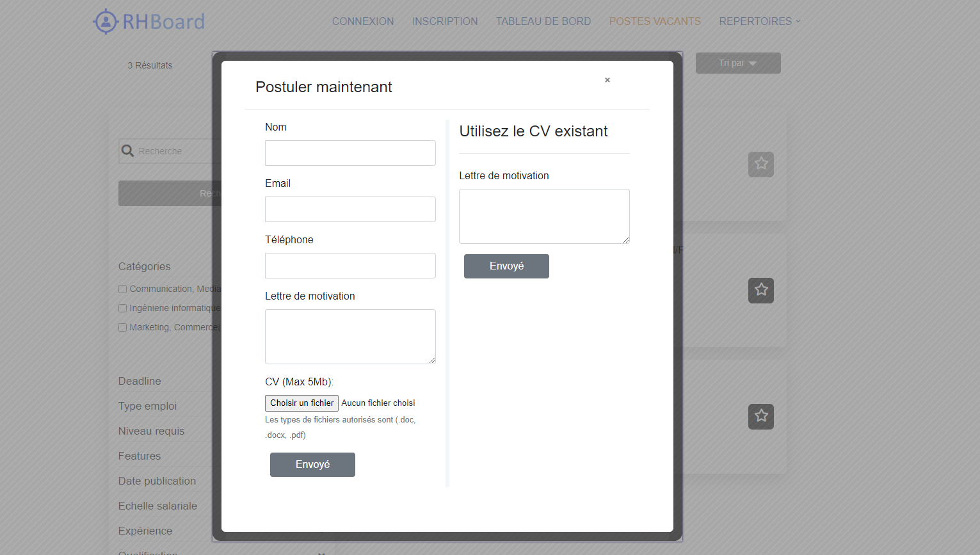Submit with Envoyé under the CV upload
The image size is (980, 555).
pos(312,465)
